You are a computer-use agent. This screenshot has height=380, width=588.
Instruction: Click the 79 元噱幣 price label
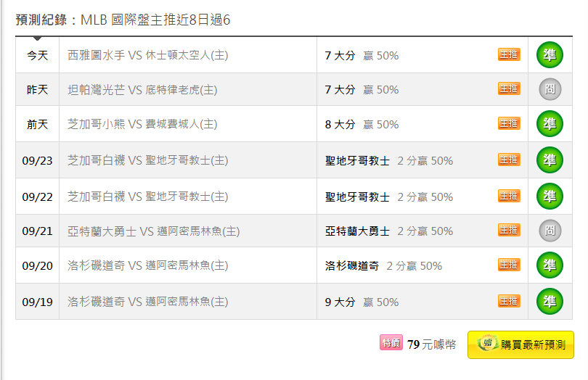(x=432, y=344)
